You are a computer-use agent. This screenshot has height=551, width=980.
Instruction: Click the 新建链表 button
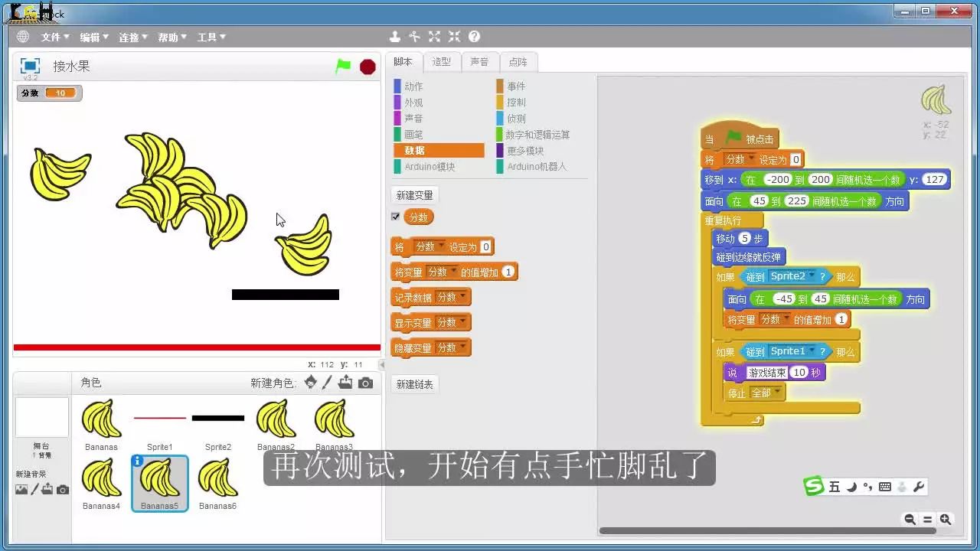point(414,384)
